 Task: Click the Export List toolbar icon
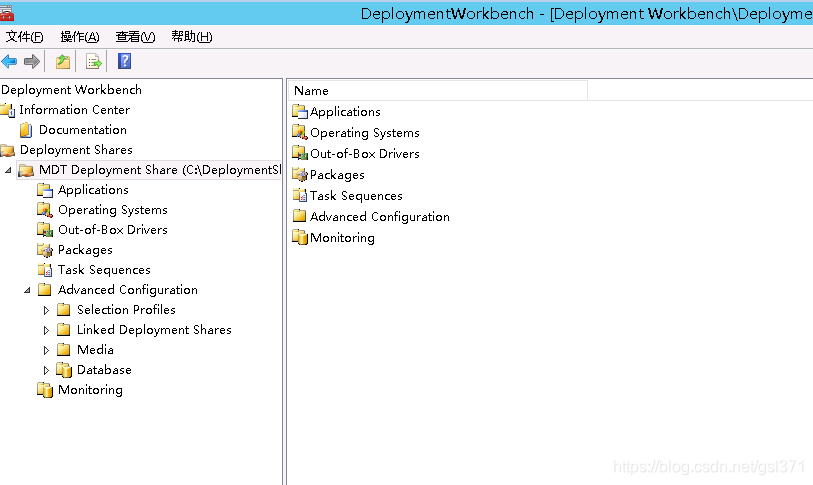point(93,62)
